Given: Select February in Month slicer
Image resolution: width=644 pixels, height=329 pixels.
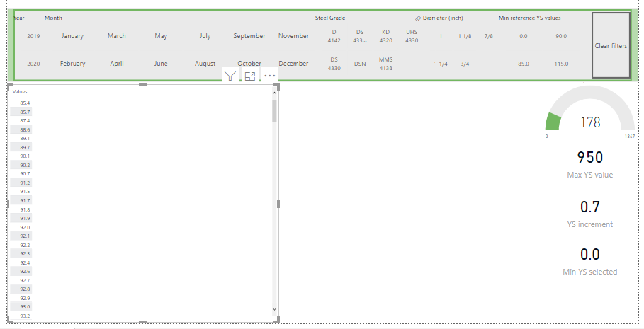Looking at the screenshot, I should 72,64.
